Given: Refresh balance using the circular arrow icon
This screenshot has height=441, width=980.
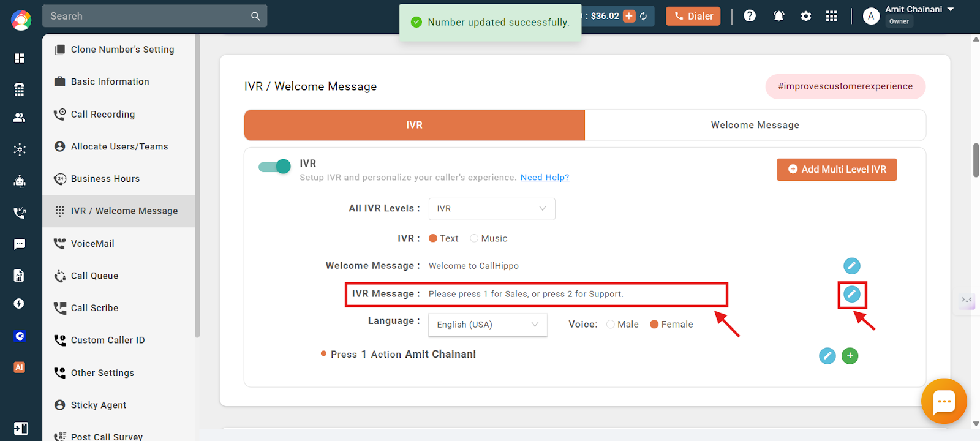Looking at the screenshot, I should (x=644, y=16).
